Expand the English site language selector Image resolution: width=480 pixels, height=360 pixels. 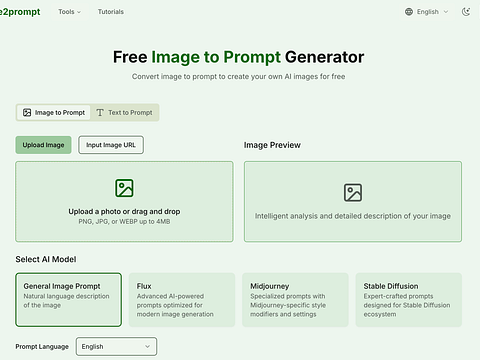click(426, 12)
